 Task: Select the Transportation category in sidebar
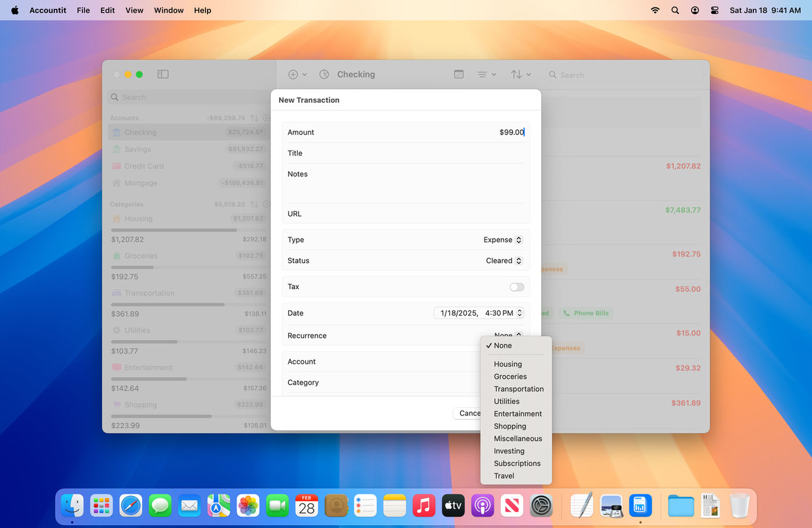[188, 293]
